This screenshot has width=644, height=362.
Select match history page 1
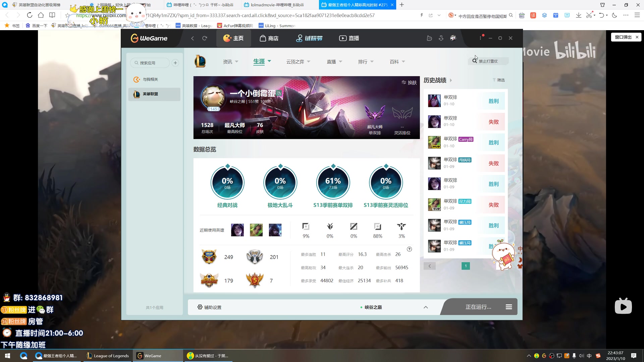click(x=466, y=266)
